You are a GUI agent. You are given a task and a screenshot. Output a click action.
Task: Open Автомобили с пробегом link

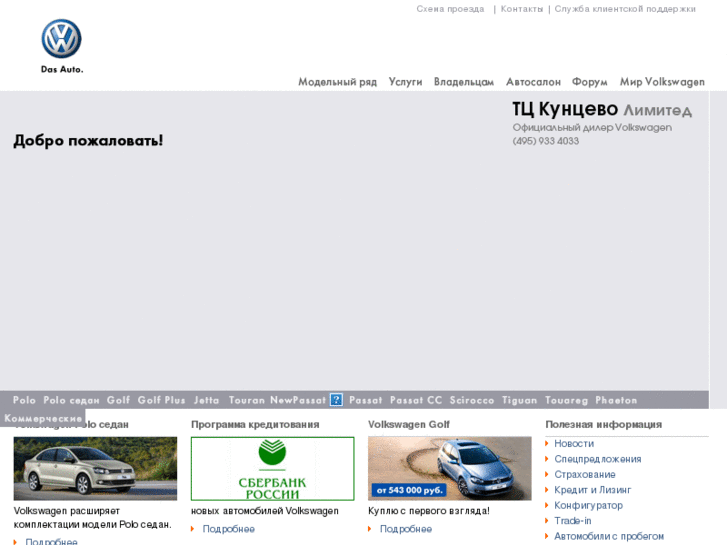click(x=609, y=536)
